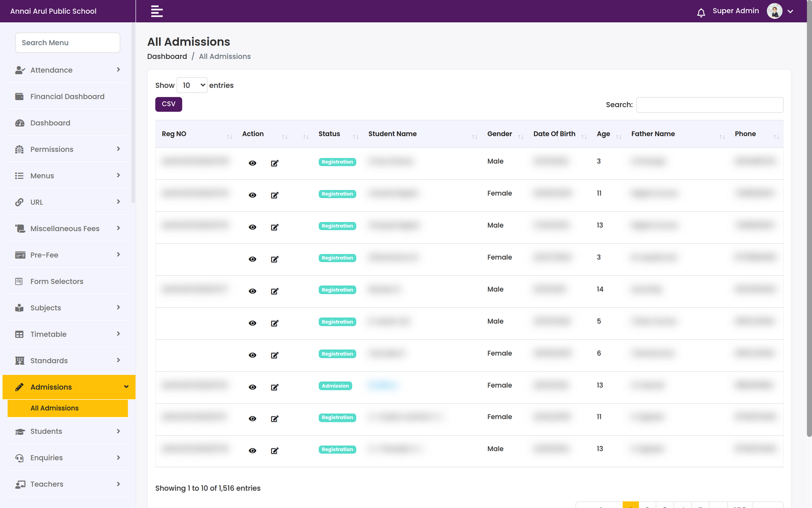Click the Admission status badge

[x=335, y=386]
